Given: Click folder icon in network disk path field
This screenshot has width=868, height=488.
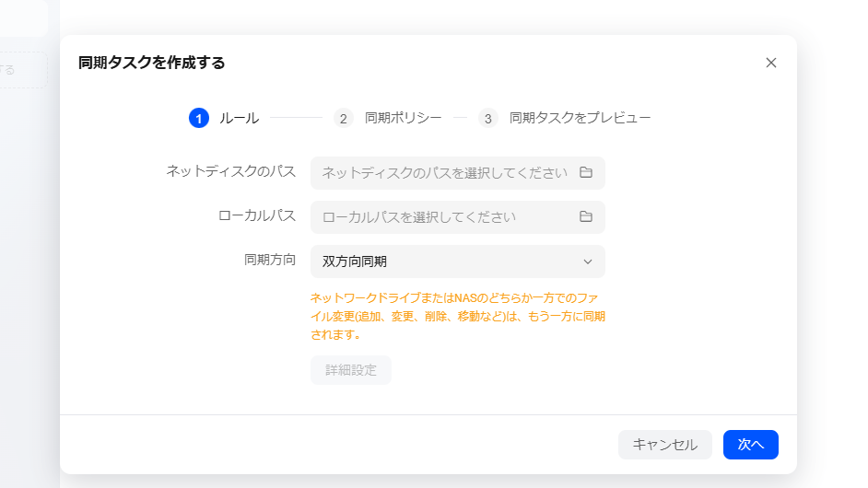Looking at the screenshot, I should (x=586, y=172).
